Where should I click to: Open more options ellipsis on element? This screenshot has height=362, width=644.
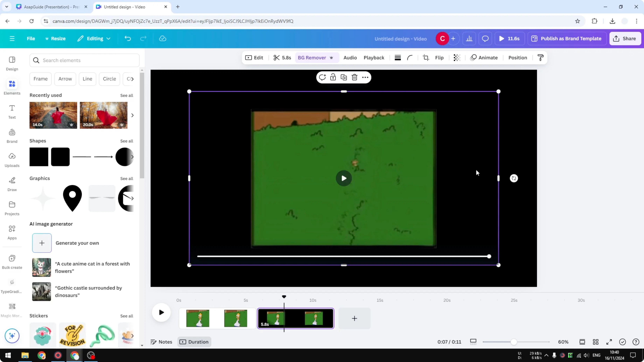point(365,77)
